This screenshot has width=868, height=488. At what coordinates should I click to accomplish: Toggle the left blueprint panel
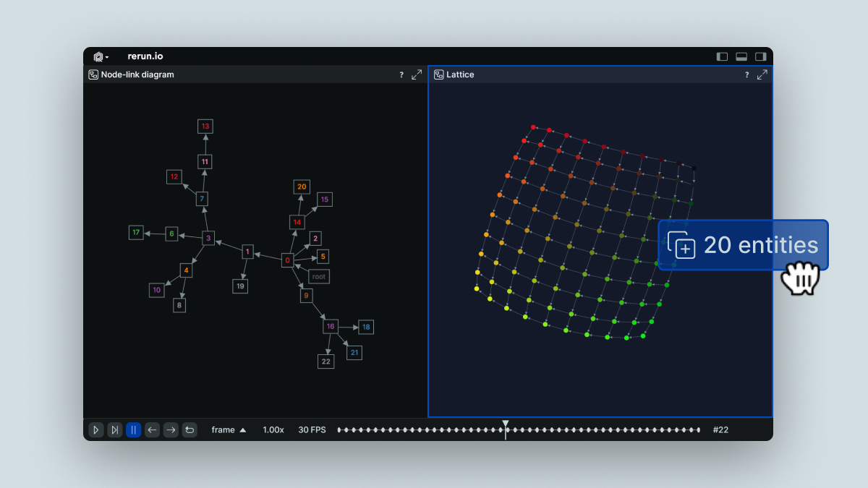coord(722,56)
